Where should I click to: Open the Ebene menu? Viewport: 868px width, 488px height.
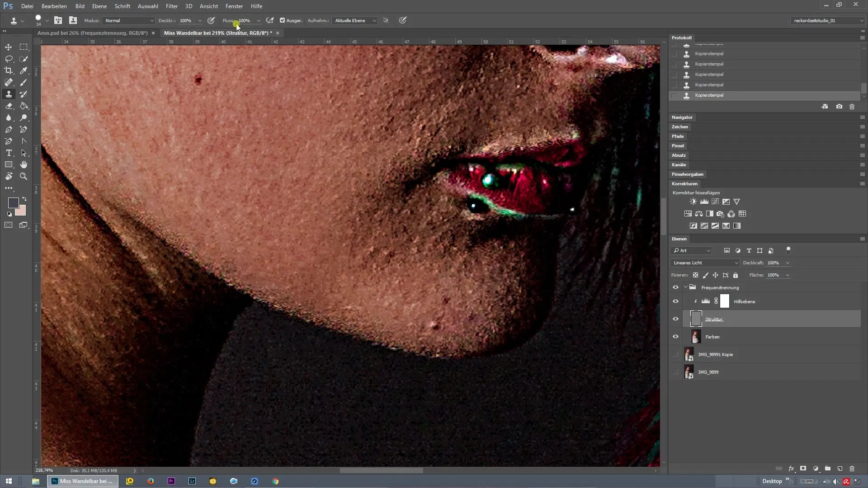99,6
